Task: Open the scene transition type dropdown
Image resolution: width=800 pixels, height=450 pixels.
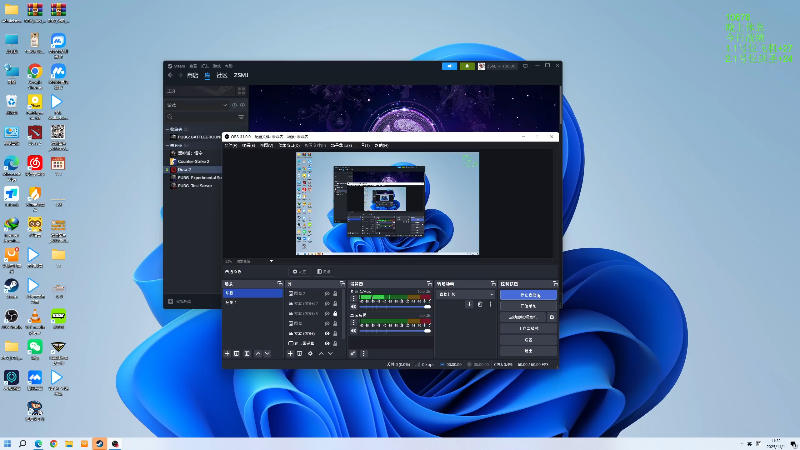Action: (465, 295)
